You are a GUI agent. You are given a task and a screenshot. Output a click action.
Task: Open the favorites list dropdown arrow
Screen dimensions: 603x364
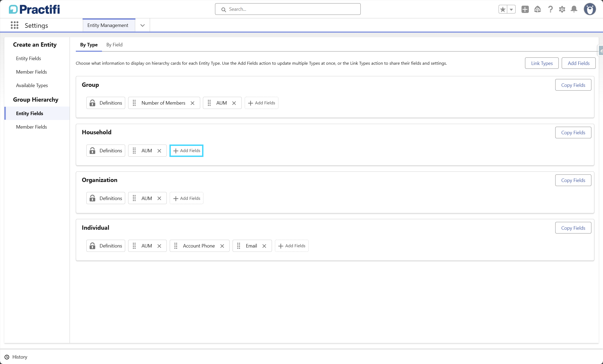coord(511,9)
